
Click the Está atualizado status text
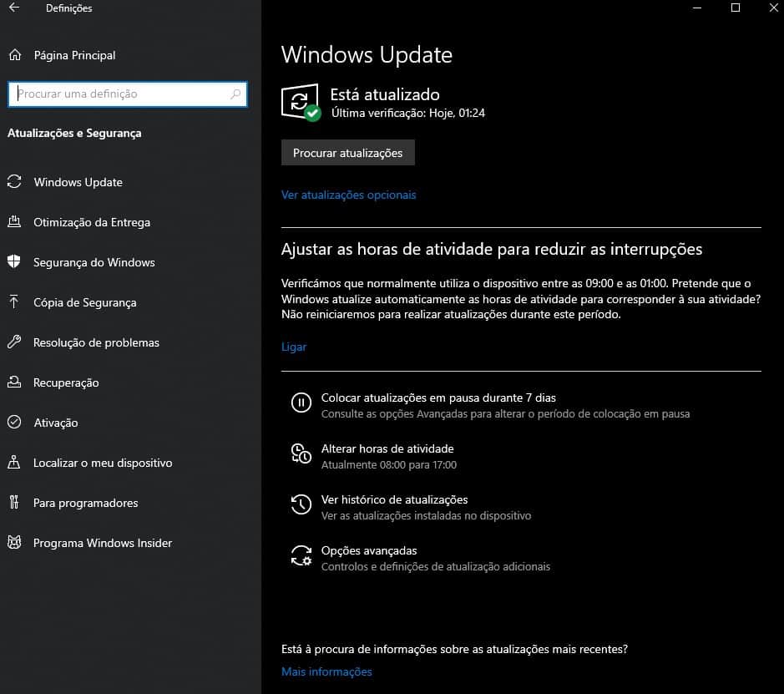(x=385, y=94)
